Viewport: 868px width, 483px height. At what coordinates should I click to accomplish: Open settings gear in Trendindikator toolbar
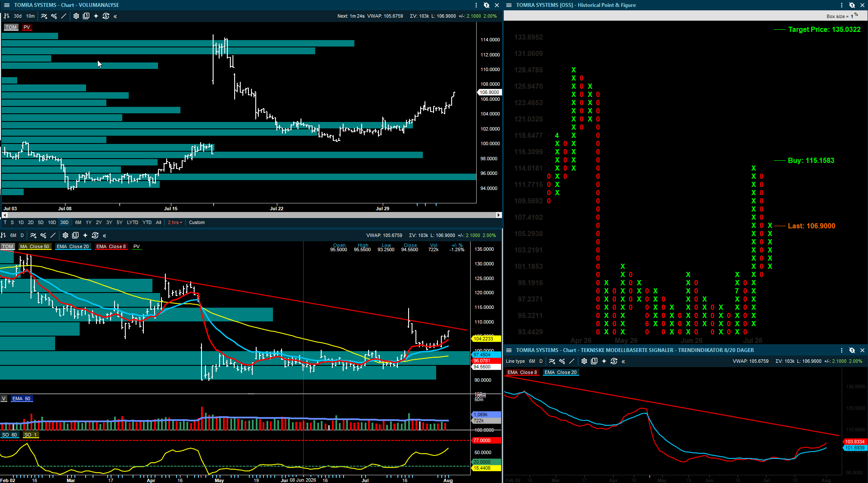coord(584,361)
